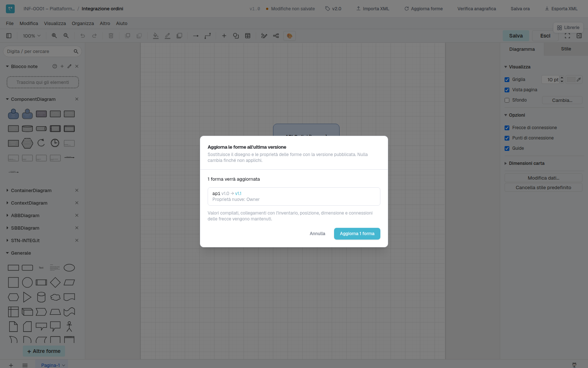Image resolution: width=588 pixels, height=368 pixels.
Task: Click the delete trash icon
Action: (x=111, y=36)
